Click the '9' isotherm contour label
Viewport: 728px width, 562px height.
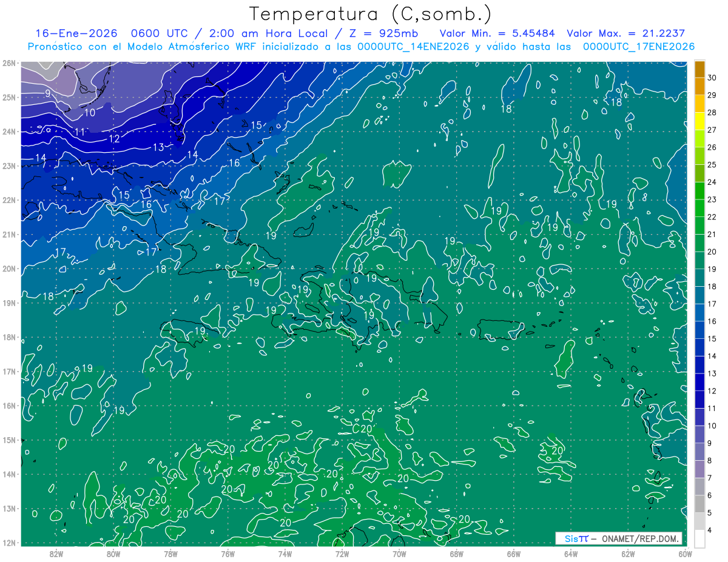pos(48,93)
